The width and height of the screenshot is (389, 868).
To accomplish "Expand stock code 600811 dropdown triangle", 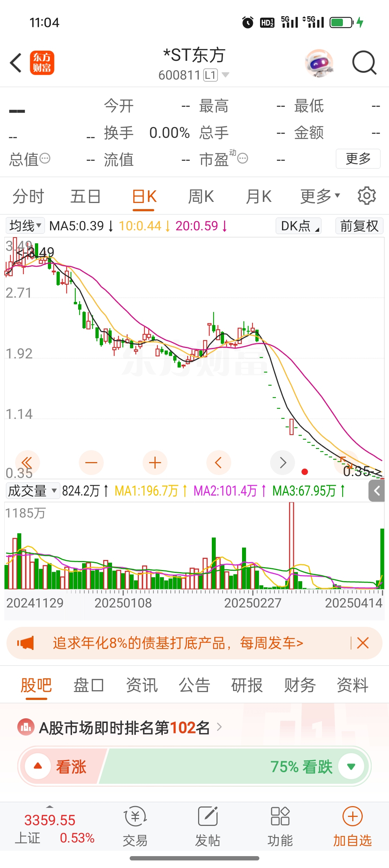I will (x=225, y=75).
